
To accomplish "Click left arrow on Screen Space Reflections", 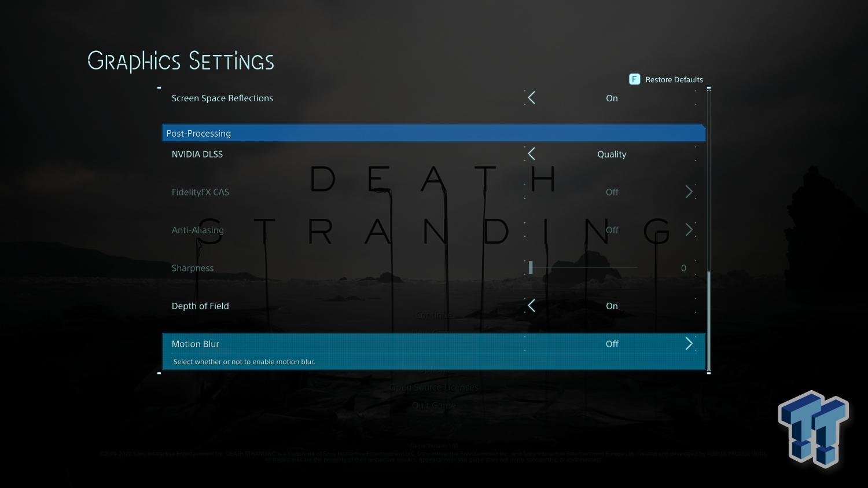I will pos(532,98).
